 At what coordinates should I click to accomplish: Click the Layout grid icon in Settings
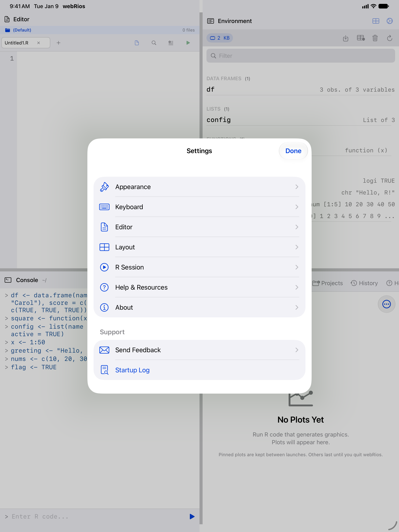coord(104,247)
